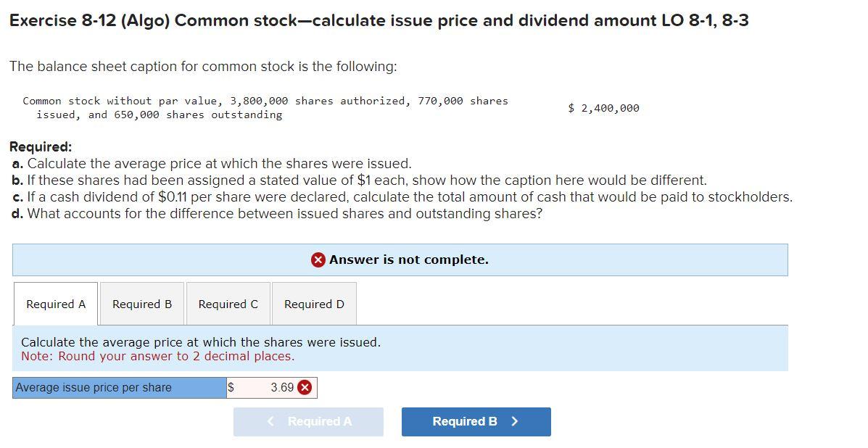Click the common stock caption text block
The width and height of the screenshot is (868, 448).
[x=265, y=107]
